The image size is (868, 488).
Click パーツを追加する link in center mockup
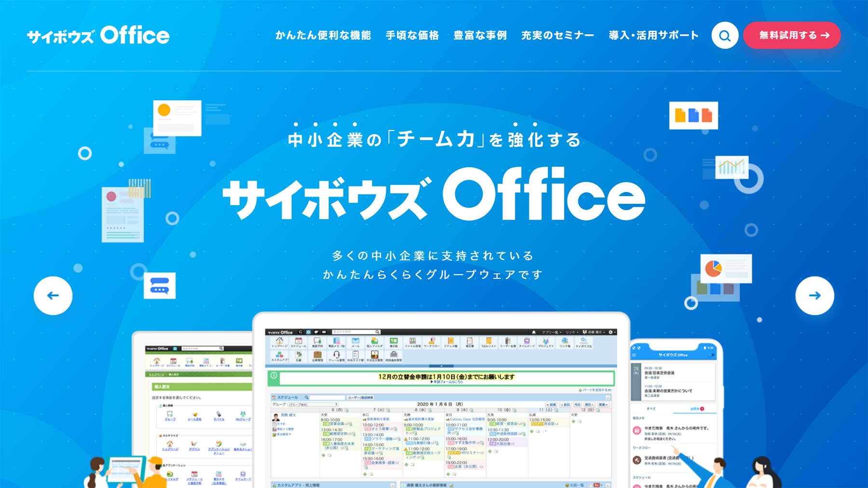pyautogui.click(x=596, y=390)
